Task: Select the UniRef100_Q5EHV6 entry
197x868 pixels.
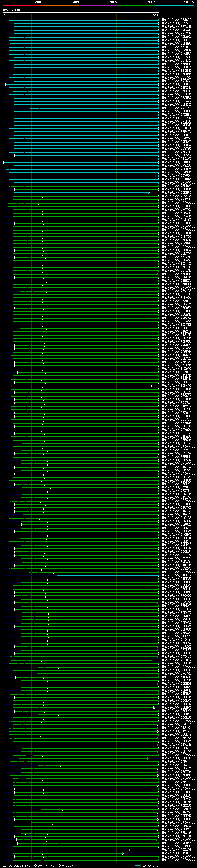Action: point(177,708)
